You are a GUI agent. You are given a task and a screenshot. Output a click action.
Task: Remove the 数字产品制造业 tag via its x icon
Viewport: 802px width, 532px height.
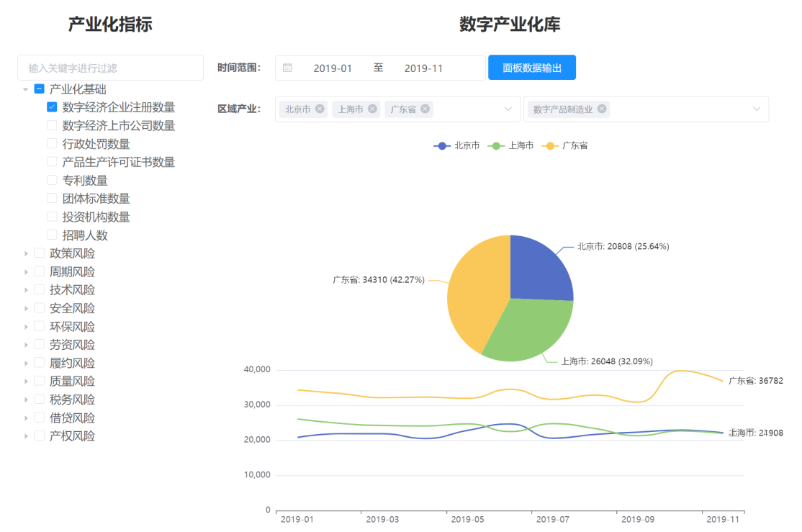602,109
